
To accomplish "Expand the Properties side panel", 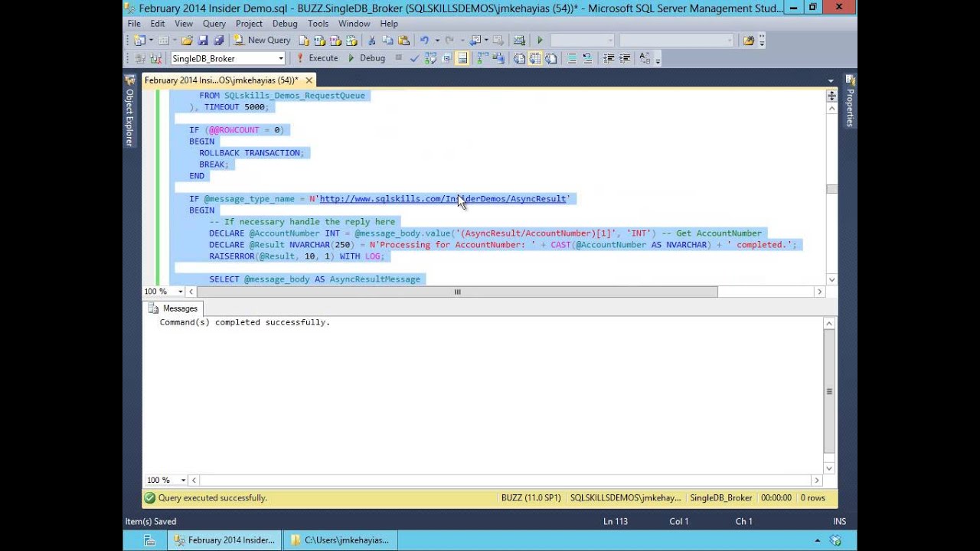I will [x=850, y=102].
